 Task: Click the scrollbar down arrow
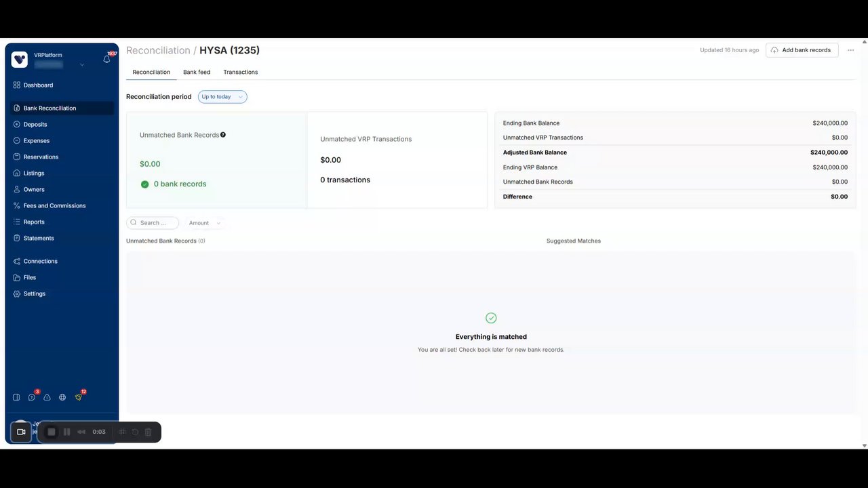coord(864,445)
